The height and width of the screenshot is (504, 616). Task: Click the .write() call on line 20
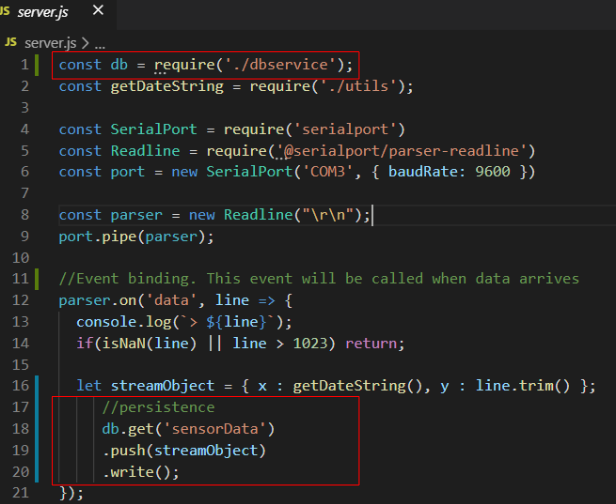click(x=140, y=472)
